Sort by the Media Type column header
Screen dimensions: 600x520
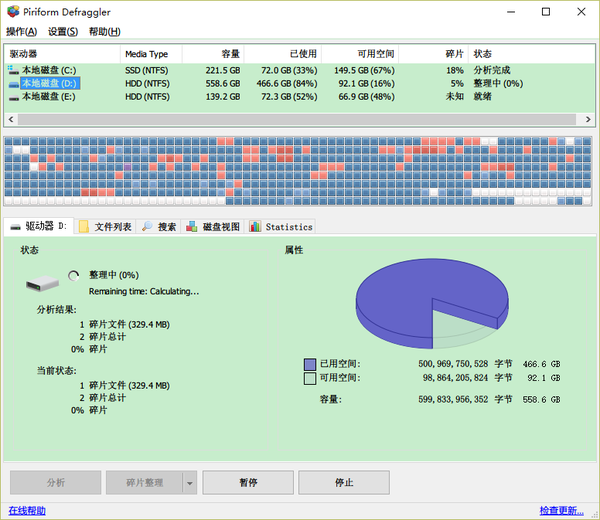tap(151, 54)
